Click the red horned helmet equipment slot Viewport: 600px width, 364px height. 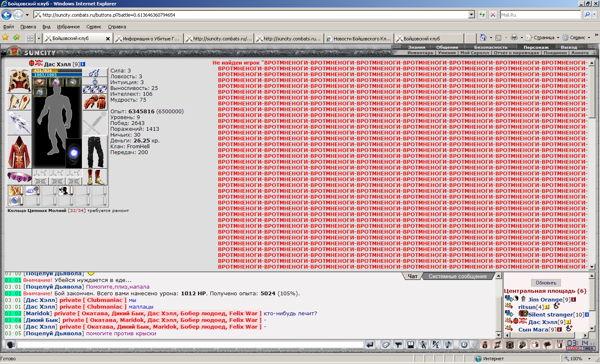tap(19, 81)
